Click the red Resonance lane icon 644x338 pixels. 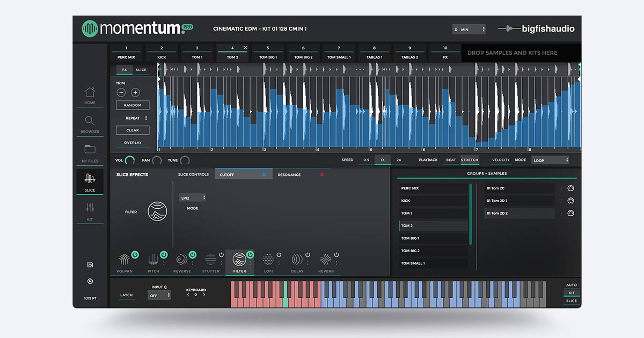[x=321, y=174]
